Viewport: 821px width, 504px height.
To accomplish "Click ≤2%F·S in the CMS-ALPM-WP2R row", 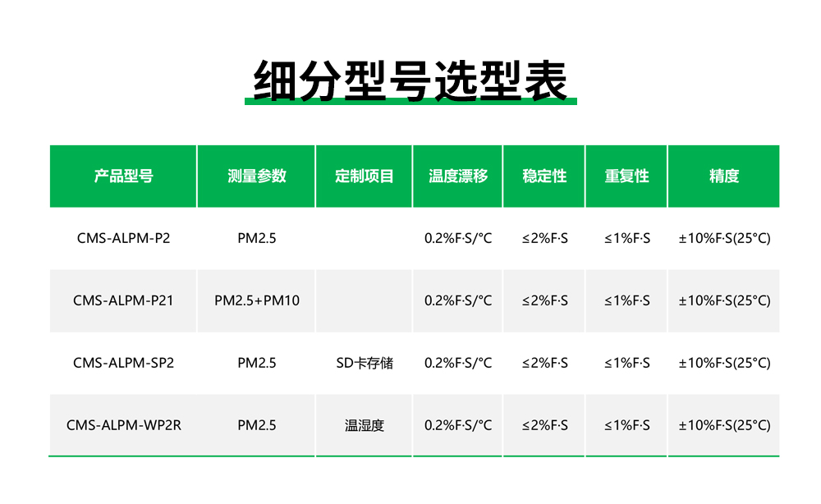I will click(544, 425).
